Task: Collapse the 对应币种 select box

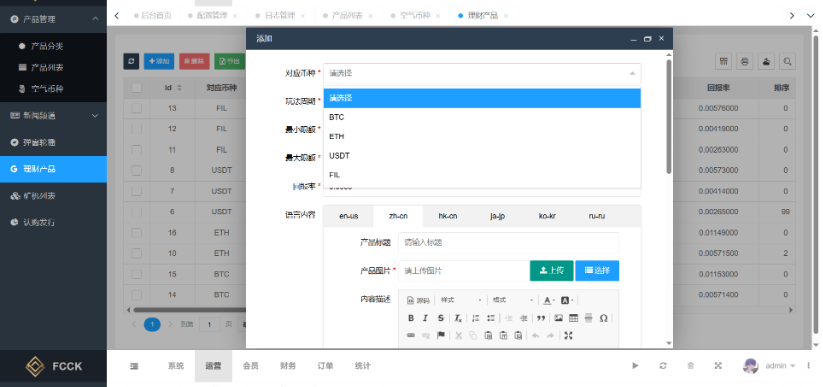Action: pos(482,74)
